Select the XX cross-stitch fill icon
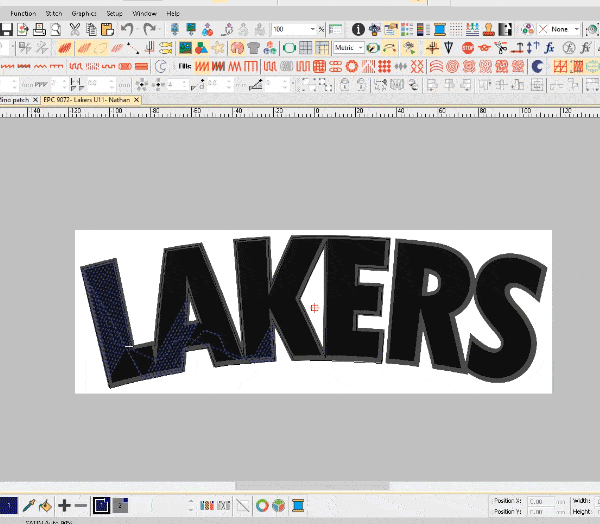The image size is (600, 524). tap(417, 67)
